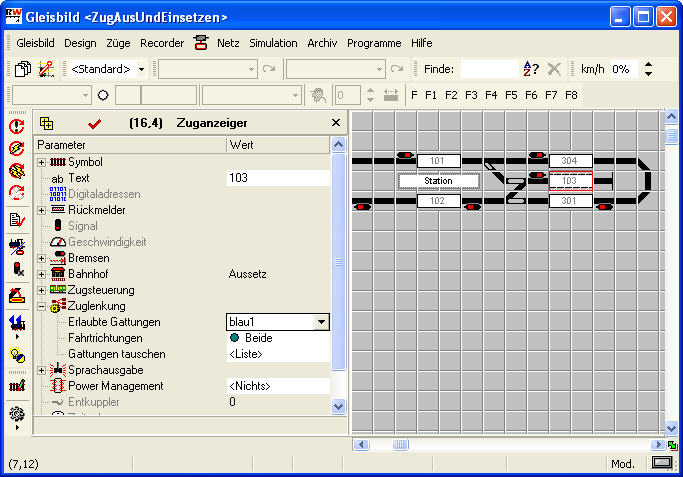Screen dimensions: 683x477
Task: Click the edit track diagram pencil icon
Action: click(x=46, y=69)
